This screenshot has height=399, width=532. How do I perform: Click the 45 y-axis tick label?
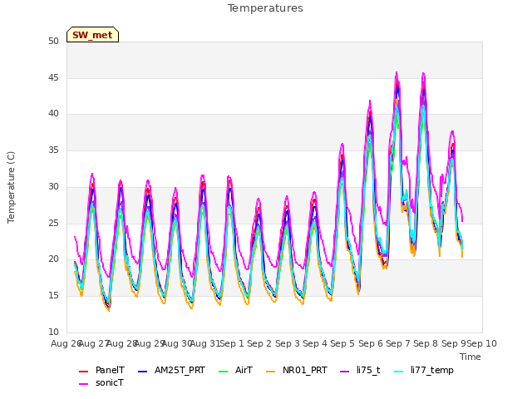tap(53, 77)
